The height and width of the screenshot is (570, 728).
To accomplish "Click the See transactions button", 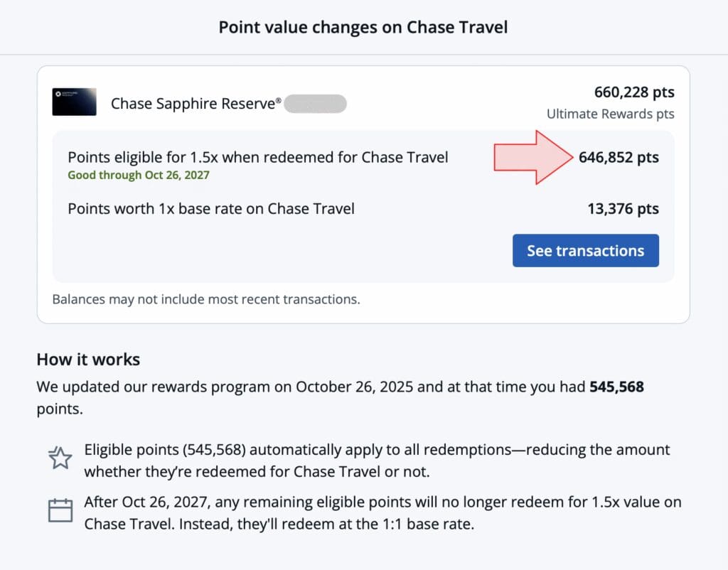I will click(586, 251).
